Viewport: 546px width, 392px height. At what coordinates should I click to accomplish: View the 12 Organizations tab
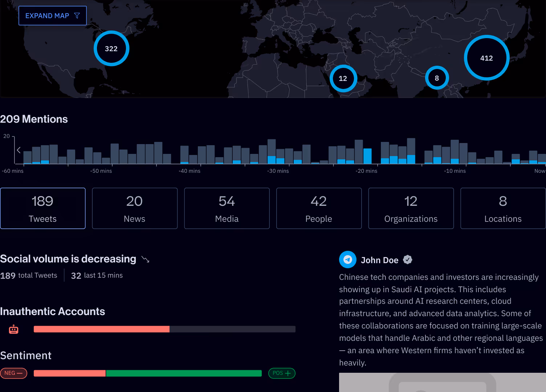coord(411,208)
